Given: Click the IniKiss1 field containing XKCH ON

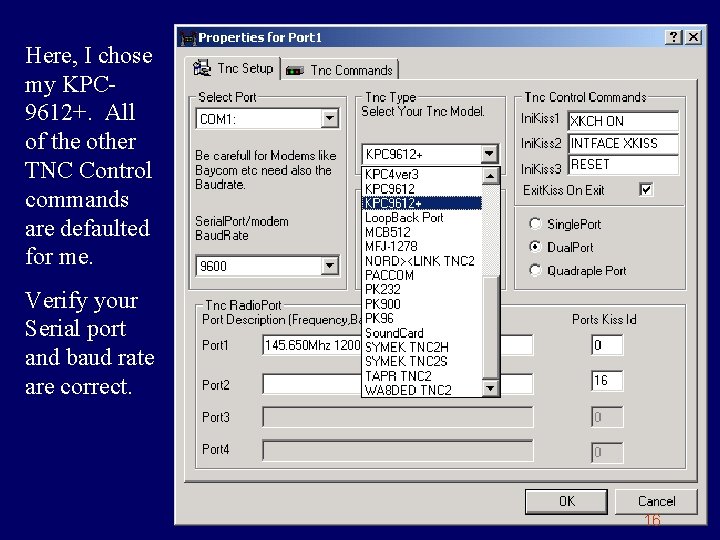Looking at the screenshot, I should pyautogui.click(x=623, y=121).
